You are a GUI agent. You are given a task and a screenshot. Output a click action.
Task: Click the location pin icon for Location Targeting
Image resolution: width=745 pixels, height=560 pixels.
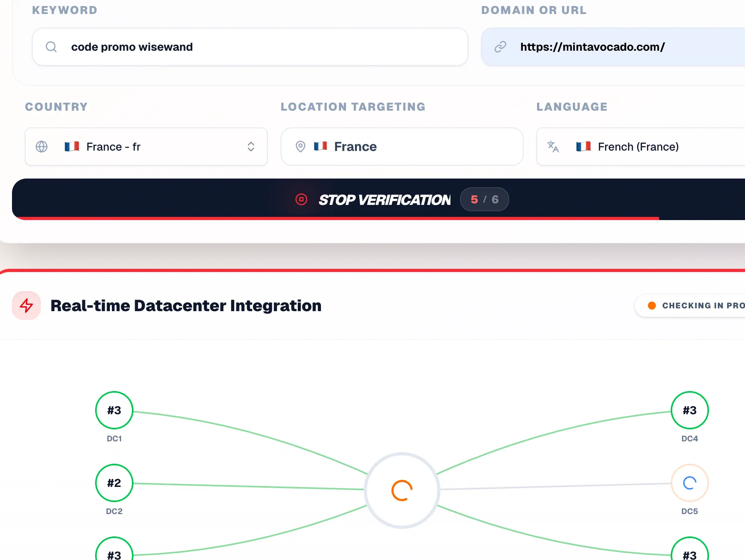301,147
